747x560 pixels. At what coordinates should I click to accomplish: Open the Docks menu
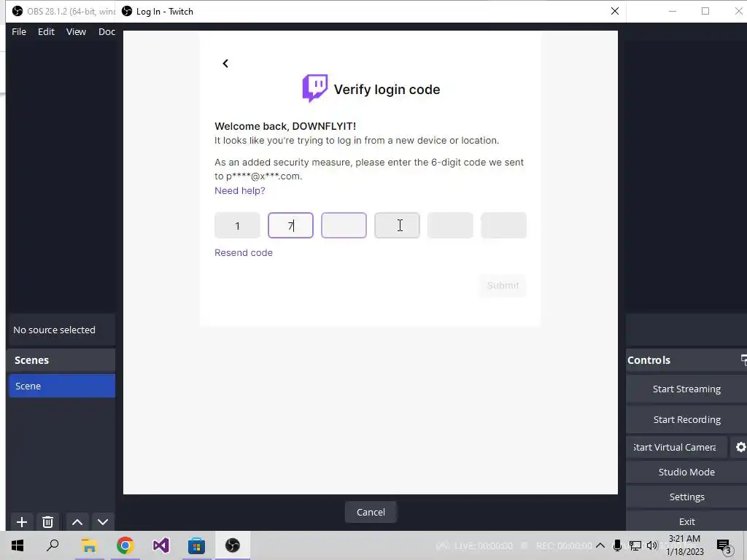click(x=107, y=31)
